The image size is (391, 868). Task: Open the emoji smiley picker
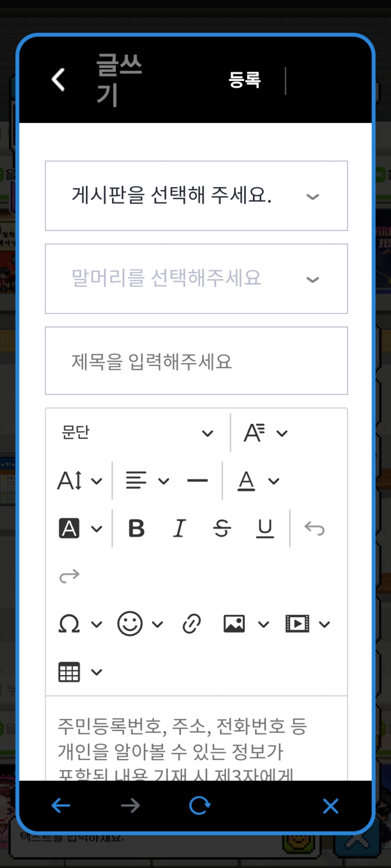point(130,624)
